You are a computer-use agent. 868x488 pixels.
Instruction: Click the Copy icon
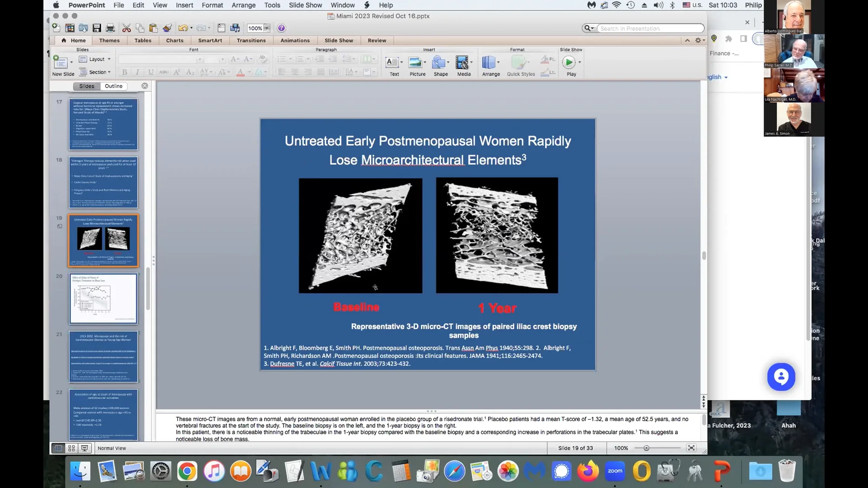(140, 28)
